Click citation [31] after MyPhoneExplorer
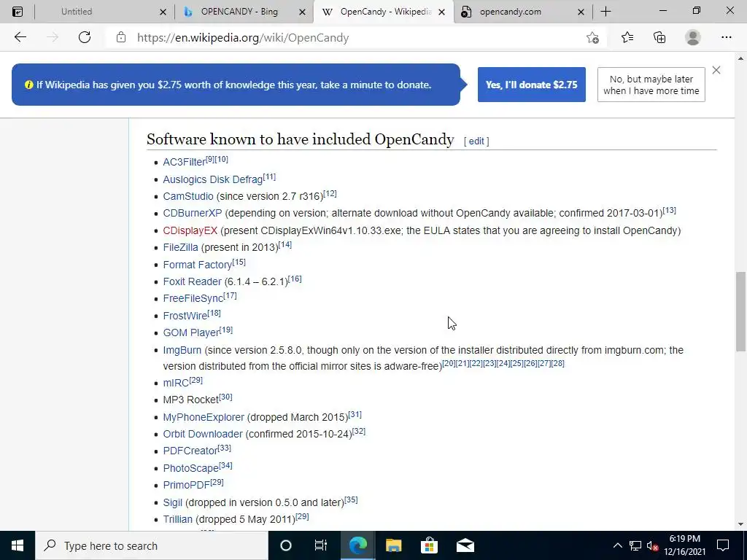The width and height of the screenshot is (747, 560). point(355,414)
